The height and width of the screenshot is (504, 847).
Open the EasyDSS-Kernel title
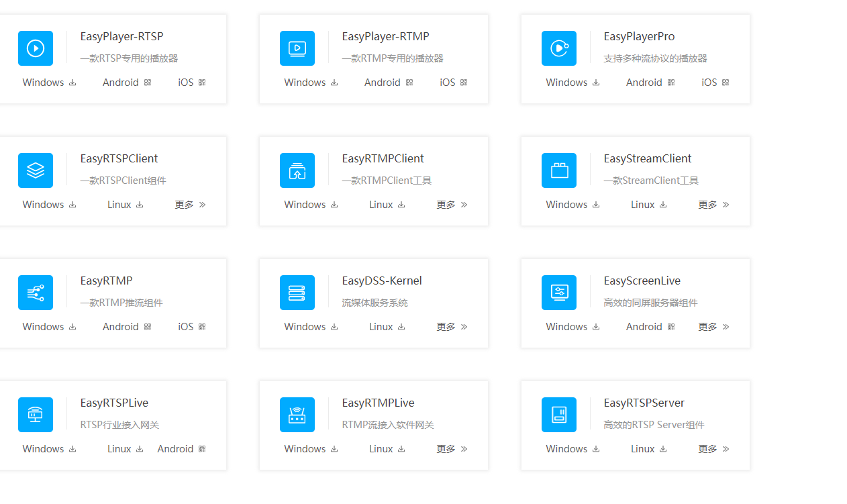382,281
